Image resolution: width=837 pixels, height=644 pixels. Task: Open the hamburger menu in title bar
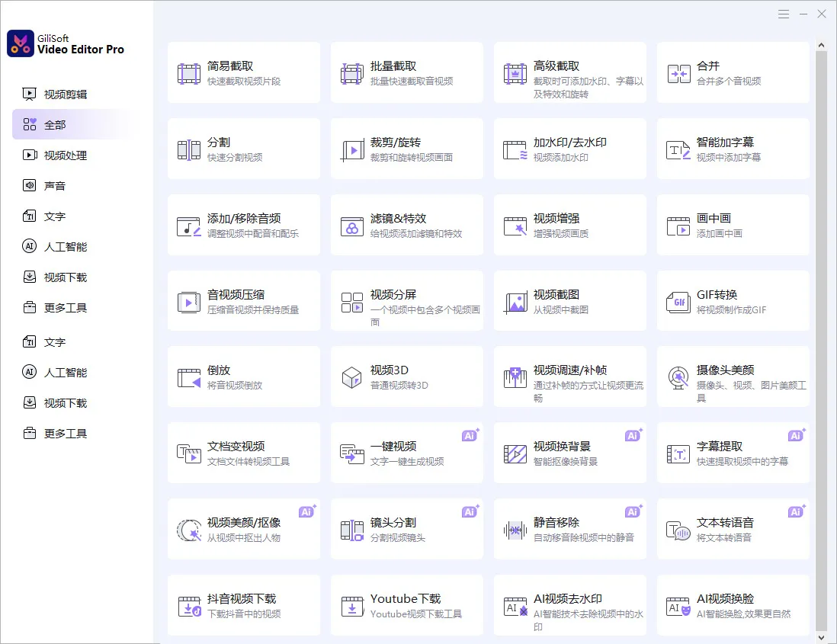784,14
